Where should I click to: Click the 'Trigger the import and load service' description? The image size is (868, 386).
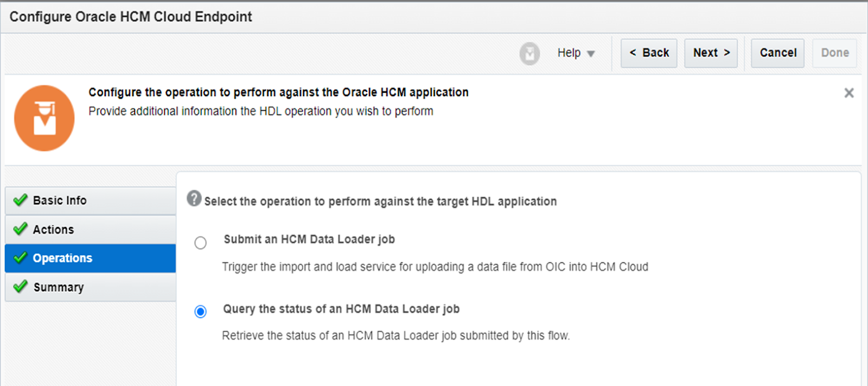point(435,267)
